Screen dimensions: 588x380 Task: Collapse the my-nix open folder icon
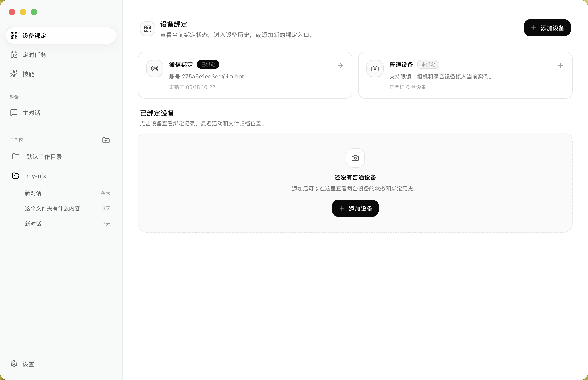[x=16, y=176]
